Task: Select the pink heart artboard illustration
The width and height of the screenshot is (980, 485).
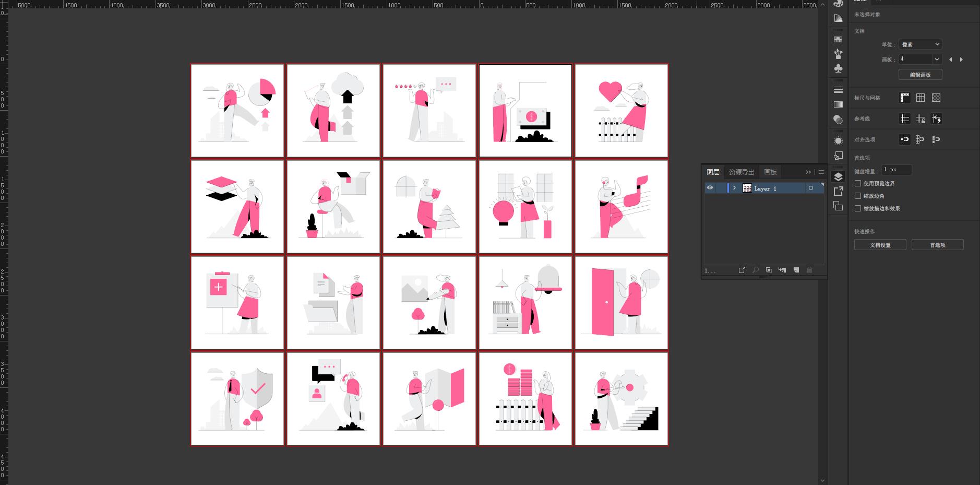Action: 622,111
